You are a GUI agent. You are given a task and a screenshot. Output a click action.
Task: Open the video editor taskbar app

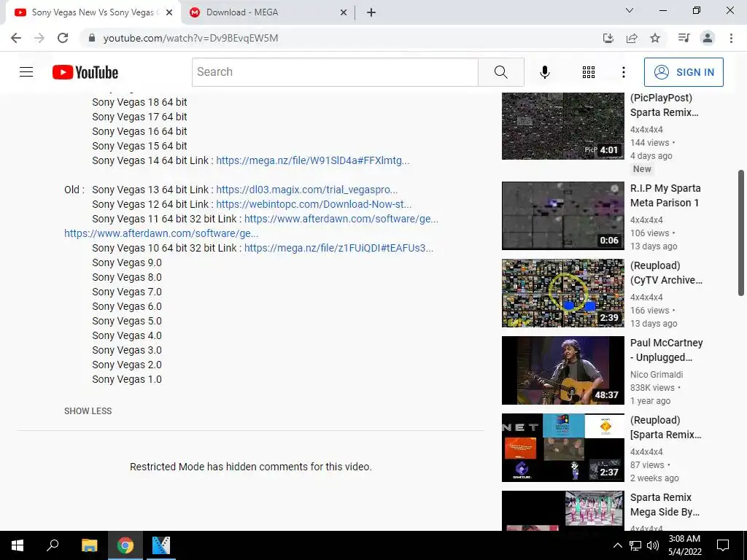click(x=161, y=545)
